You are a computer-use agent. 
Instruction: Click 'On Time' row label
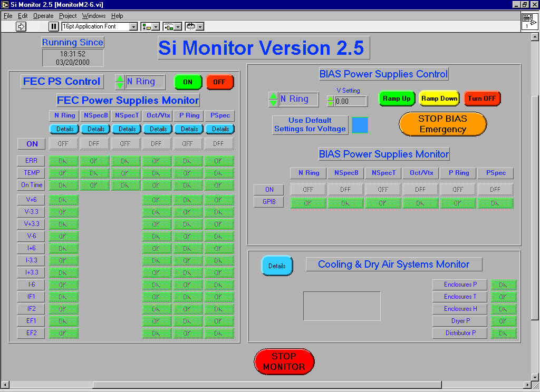31,185
